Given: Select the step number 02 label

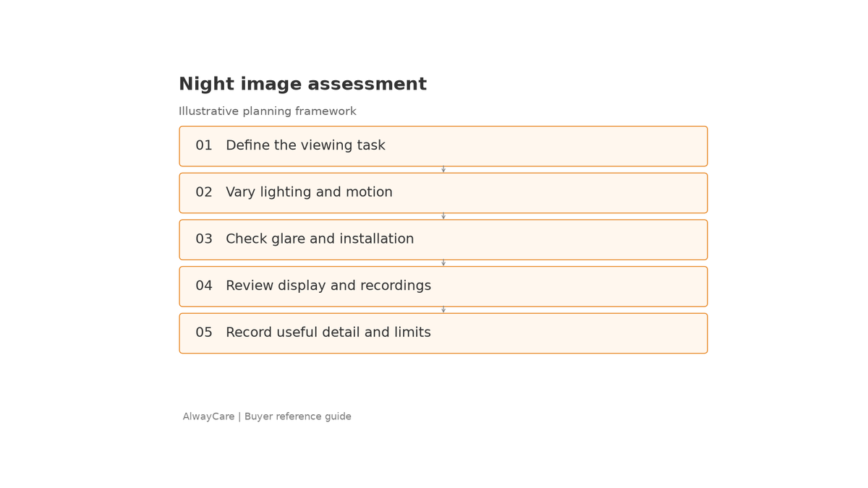Looking at the screenshot, I should coord(204,193).
